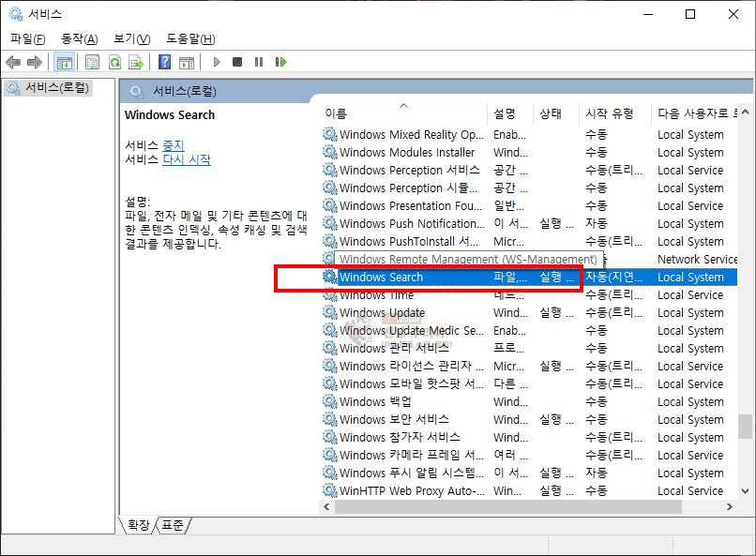Click the 중지 service link
Viewport: 756px width, 556px height.
[x=174, y=145]
